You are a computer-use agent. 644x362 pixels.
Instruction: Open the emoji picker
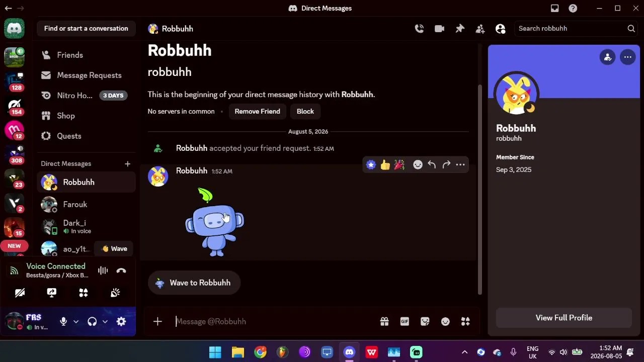click(x=445, y=321)
